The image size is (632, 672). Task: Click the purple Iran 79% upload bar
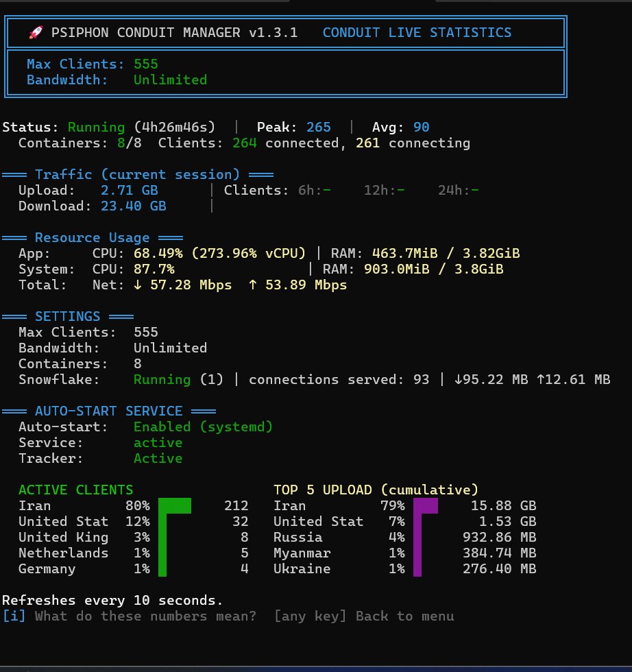pyautogui.click(x=426, y=506)
